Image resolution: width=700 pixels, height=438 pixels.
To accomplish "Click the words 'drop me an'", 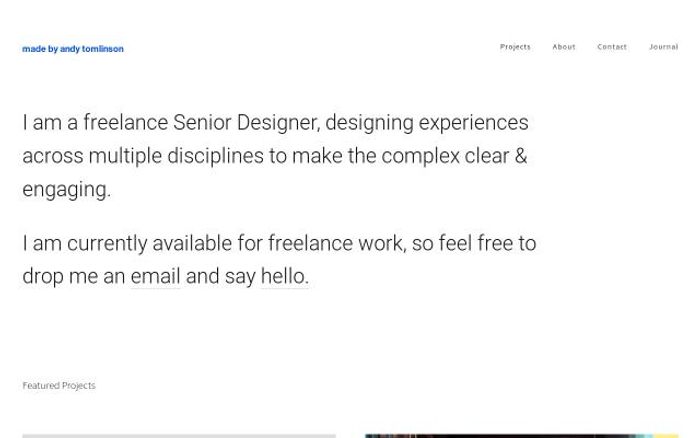I will (x=73, y=277).
